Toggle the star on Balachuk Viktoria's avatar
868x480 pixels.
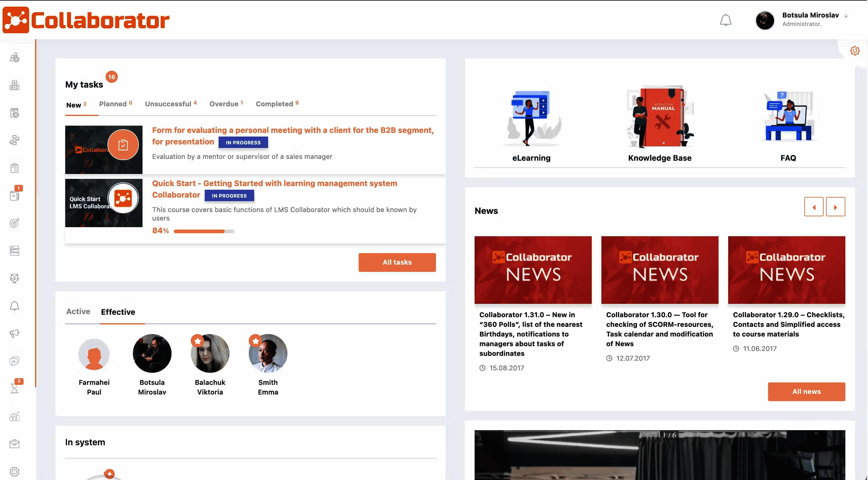pyautogui.click(x=197, y=341)
